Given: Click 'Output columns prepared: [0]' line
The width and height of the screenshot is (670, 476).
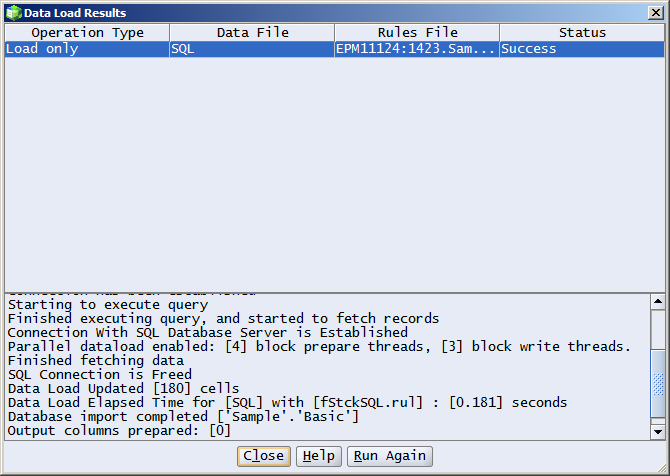Looking at the screenshot, I should [119, 431].
